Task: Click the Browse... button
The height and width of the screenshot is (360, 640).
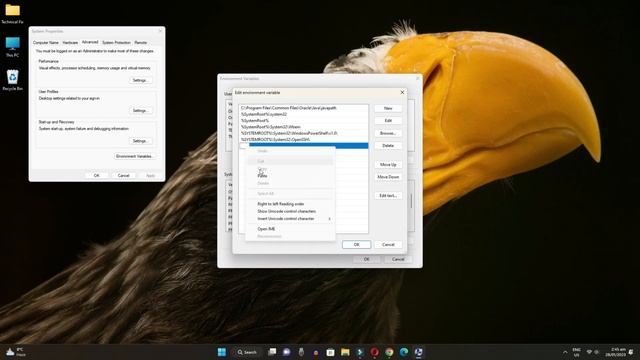Action: pos(388,133)
